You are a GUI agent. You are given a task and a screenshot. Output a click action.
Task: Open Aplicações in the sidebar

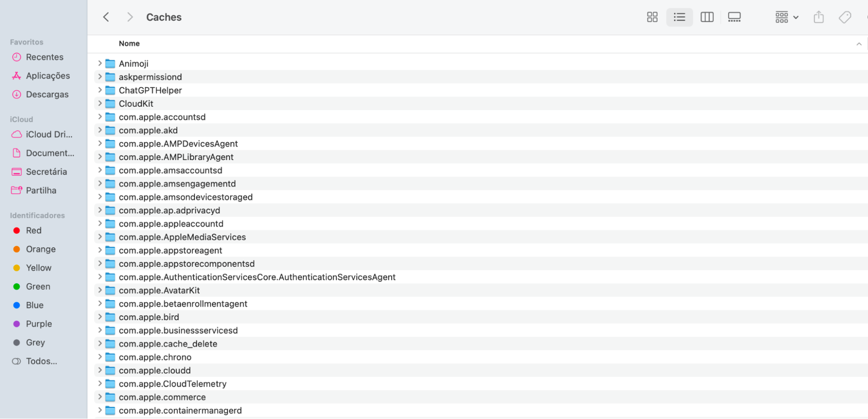[x=48, y=76]
